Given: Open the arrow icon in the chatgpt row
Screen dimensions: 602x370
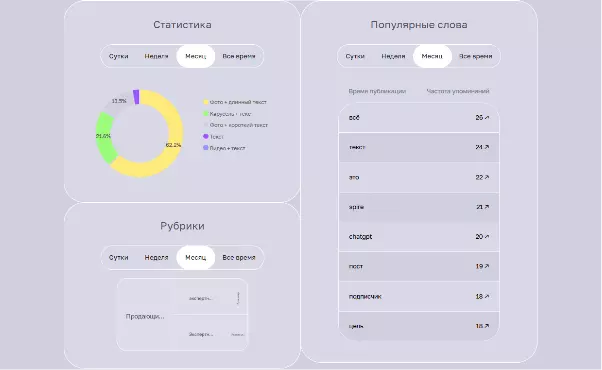Looking at the screenshot, I should [x=487, y=236].
